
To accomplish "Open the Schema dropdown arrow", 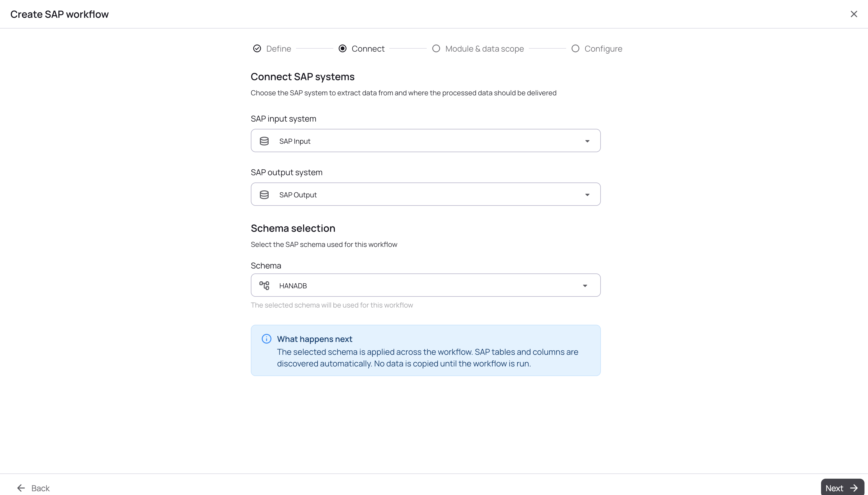I will point(585,286).
